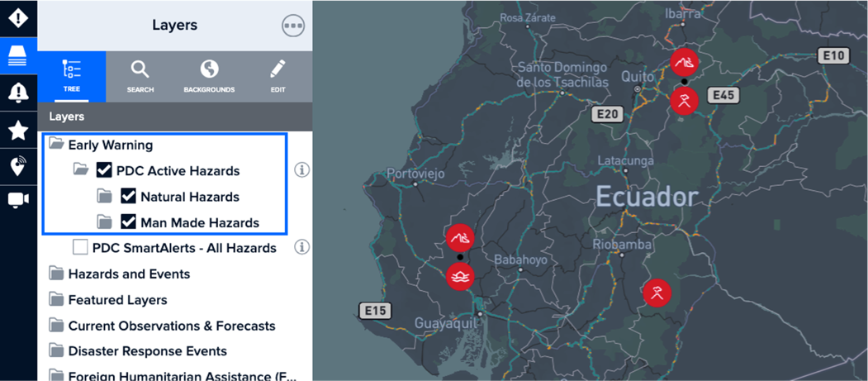Collapse the Early Warning folder
Viewport: 868px width, 381px height.
56,145
